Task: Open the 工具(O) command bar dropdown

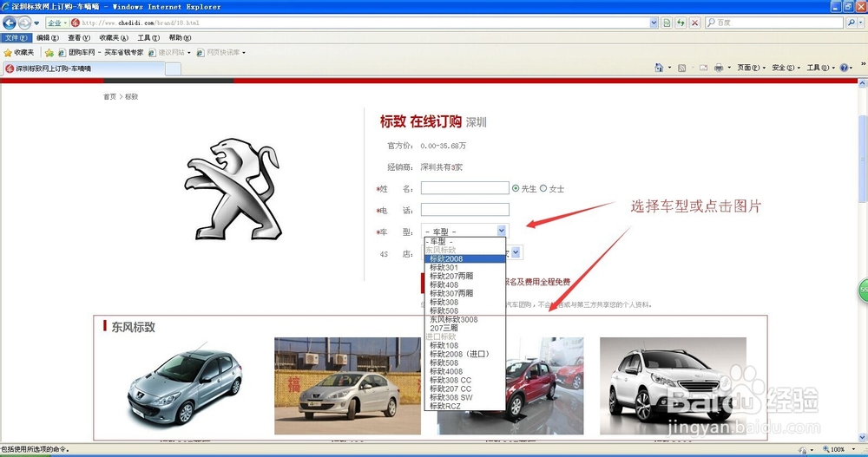Action: click(x=821, y=68)
